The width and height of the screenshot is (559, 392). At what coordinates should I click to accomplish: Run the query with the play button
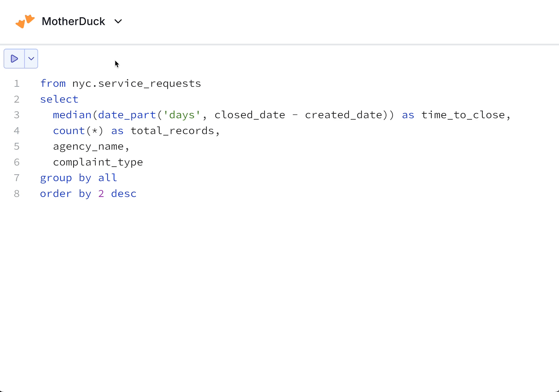(14, 59)
